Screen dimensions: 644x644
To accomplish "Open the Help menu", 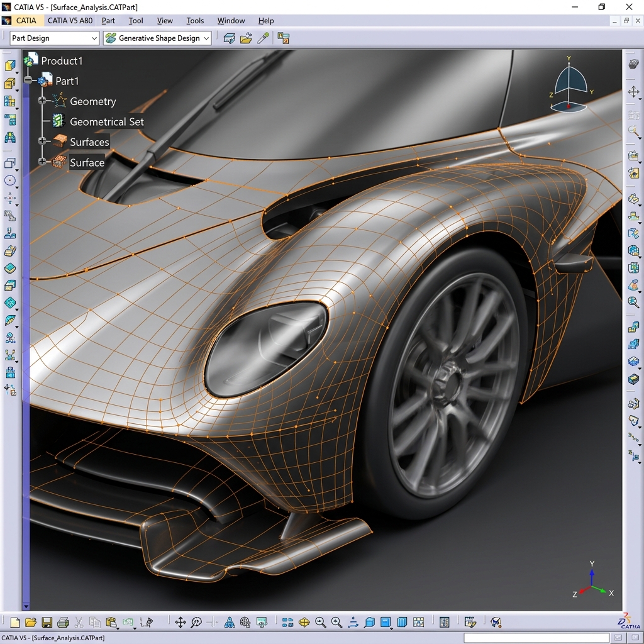I will [x=266, y=21].
